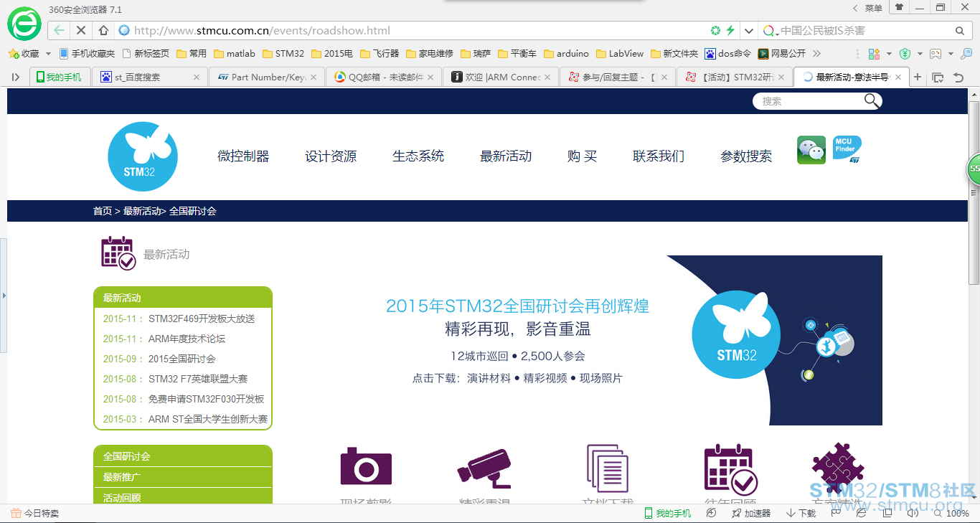Open the 免费申请STM32F030开发板 link
The width and height of the screenshot is (980, 523).
pyautogui.click(x=207, y=399)
